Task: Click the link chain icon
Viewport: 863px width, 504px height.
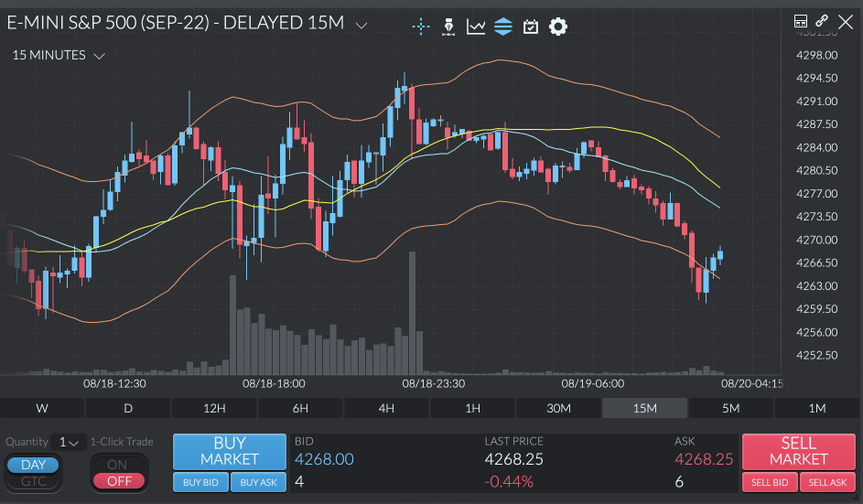Action: coord(822,21)
